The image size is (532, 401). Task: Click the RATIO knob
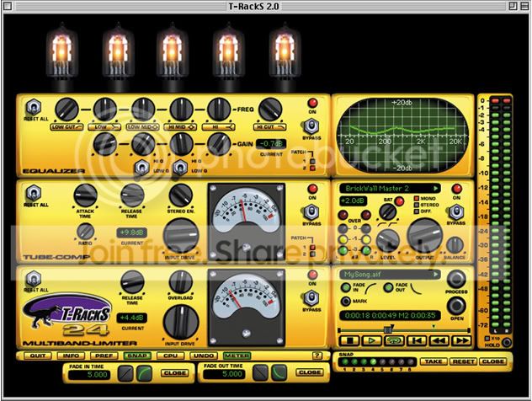tap(86, 232)
